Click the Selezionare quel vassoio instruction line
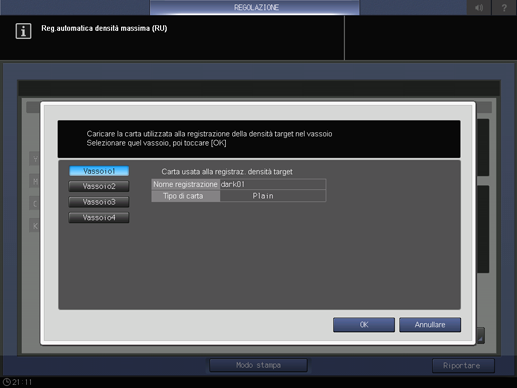This screenshot has height=388, width=517. (x=156, y=143)
